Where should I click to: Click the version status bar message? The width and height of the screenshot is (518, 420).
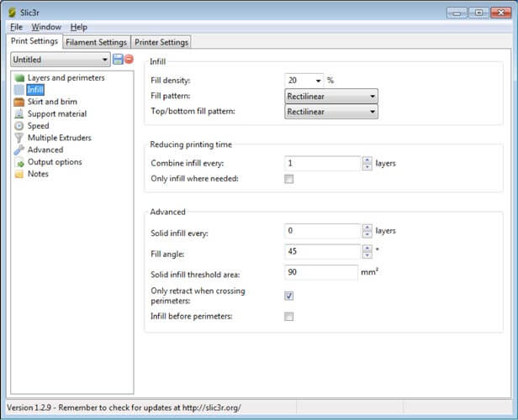point(124,407)
